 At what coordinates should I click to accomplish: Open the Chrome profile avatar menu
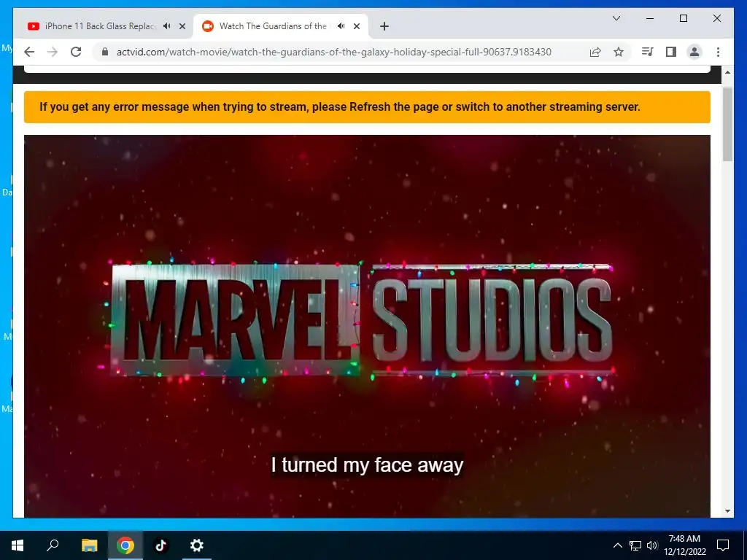pyautogui.click(x=694, y=52)
